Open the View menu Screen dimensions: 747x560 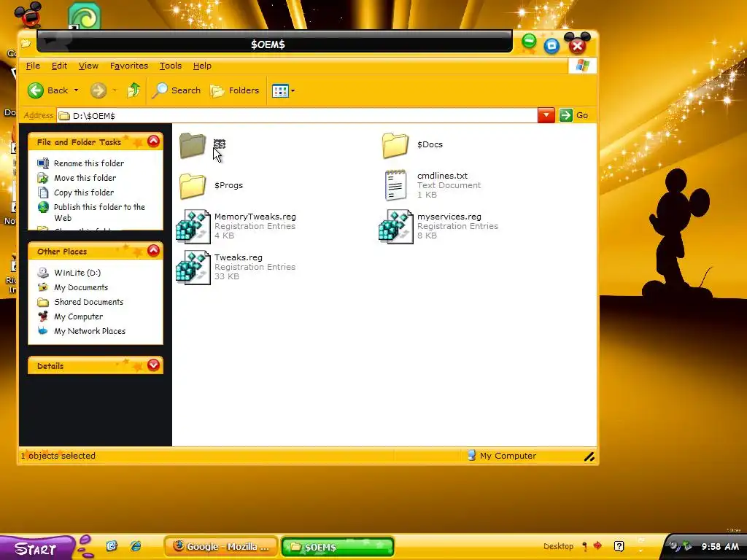pyautogui.click(x=88, y=66)
